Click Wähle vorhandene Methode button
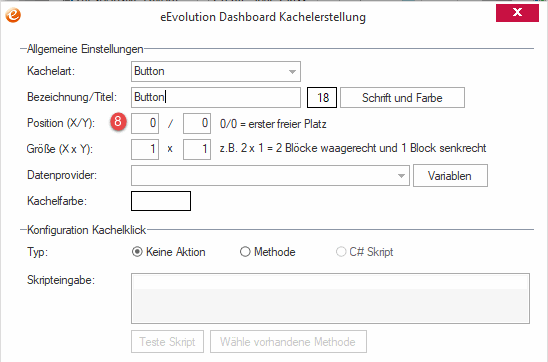548x362 pixels. coord(288,341)
